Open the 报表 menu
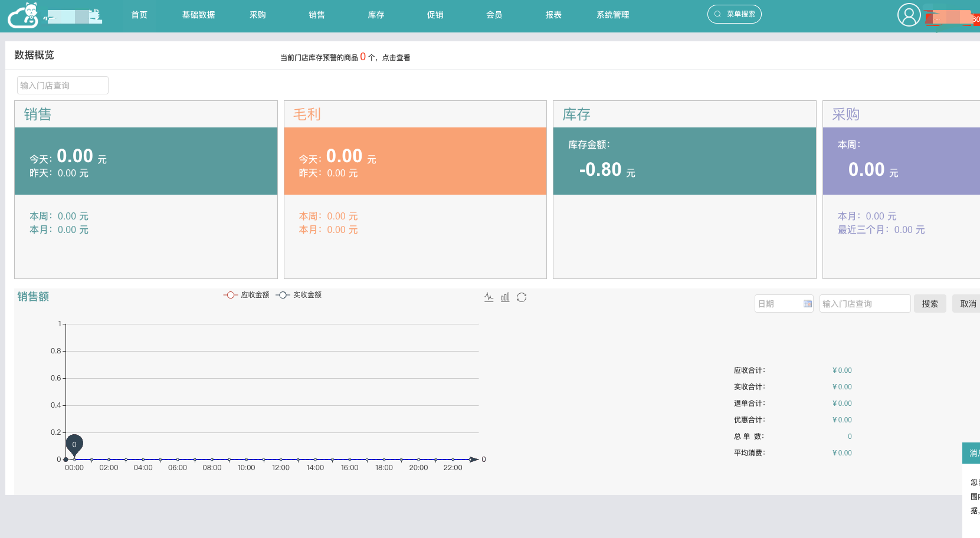Screen dimensions: 980x538 tap(553, 15)
